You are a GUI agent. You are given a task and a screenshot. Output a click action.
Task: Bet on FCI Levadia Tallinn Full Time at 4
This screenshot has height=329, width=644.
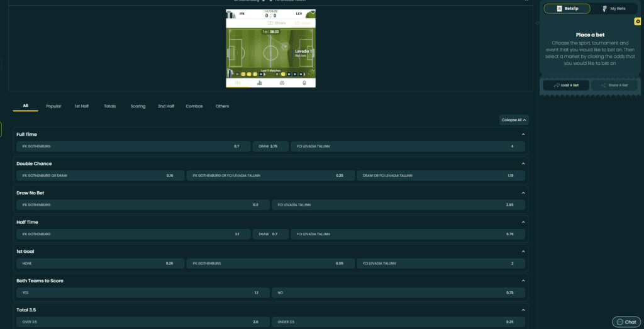pyautogui.click(x=408, y=146)
